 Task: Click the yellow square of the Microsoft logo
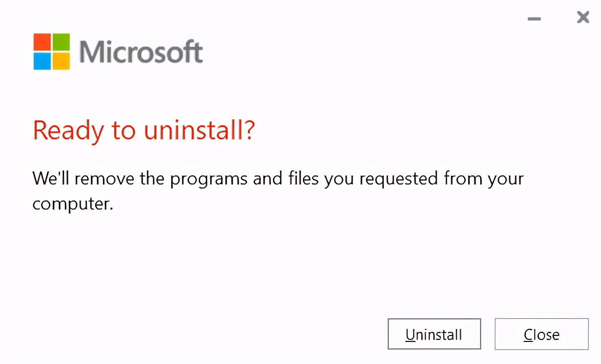(61, 61)
